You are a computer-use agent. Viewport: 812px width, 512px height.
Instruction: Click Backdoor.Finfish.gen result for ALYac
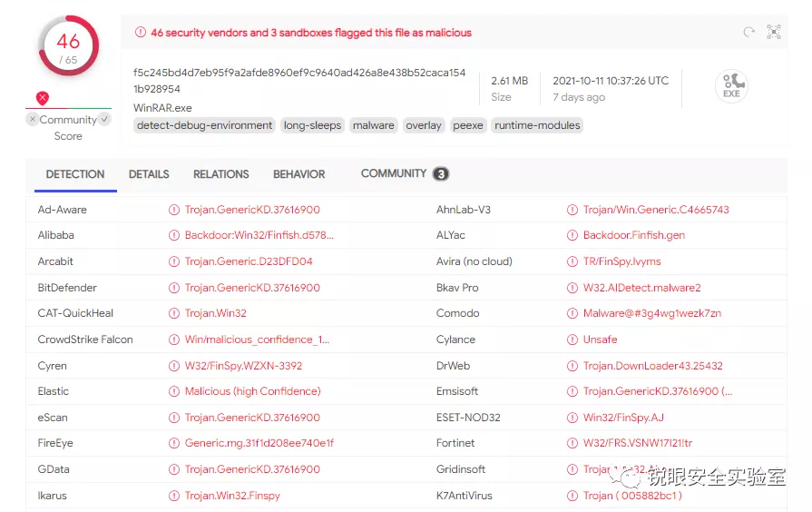pyautogui.click(x=634, y=235)
